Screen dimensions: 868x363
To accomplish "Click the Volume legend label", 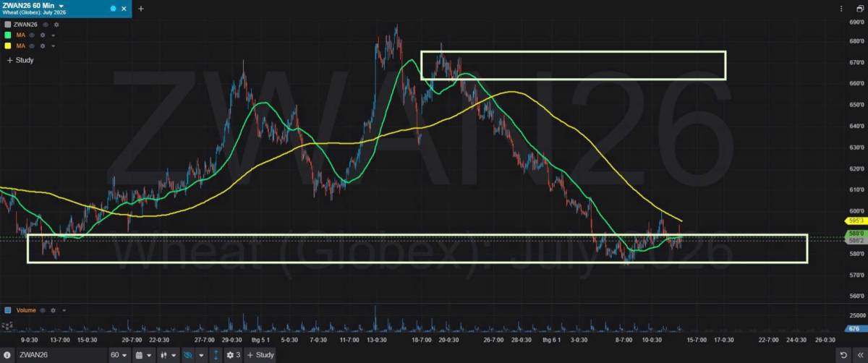I will (25, 310).
